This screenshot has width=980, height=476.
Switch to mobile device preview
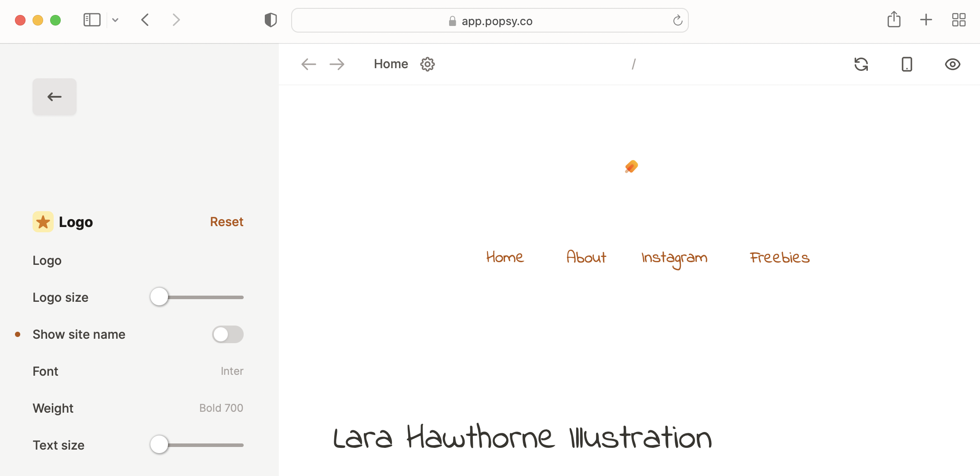(907, 64)
